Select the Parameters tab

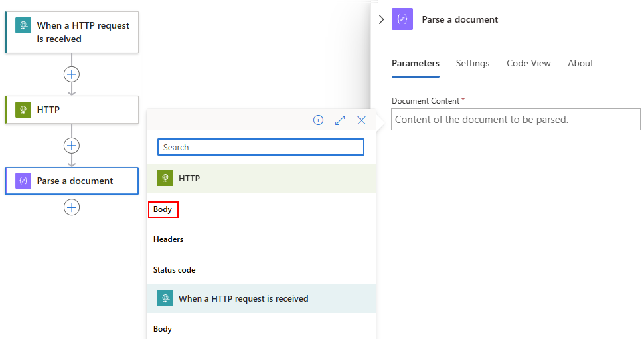tap(416, 63)
